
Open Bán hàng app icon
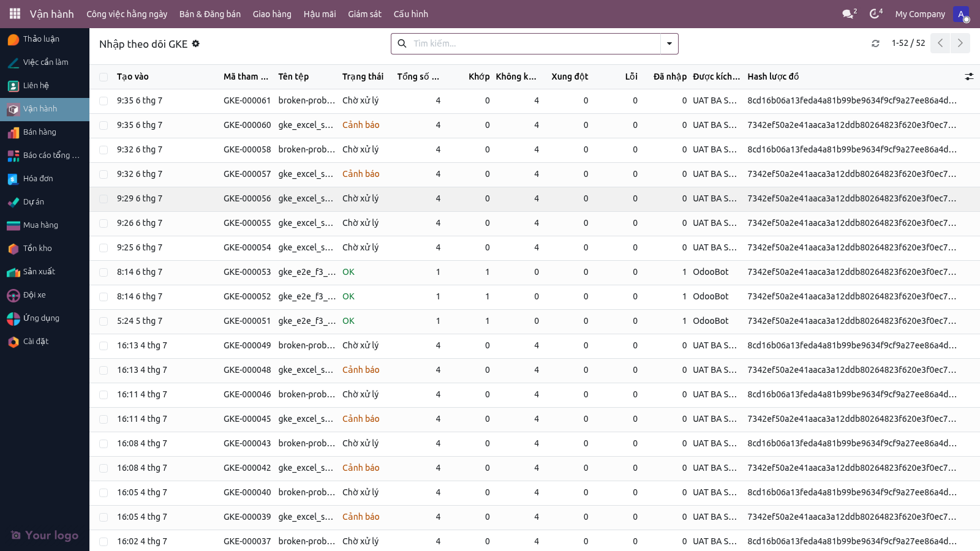tap(13, 132)
